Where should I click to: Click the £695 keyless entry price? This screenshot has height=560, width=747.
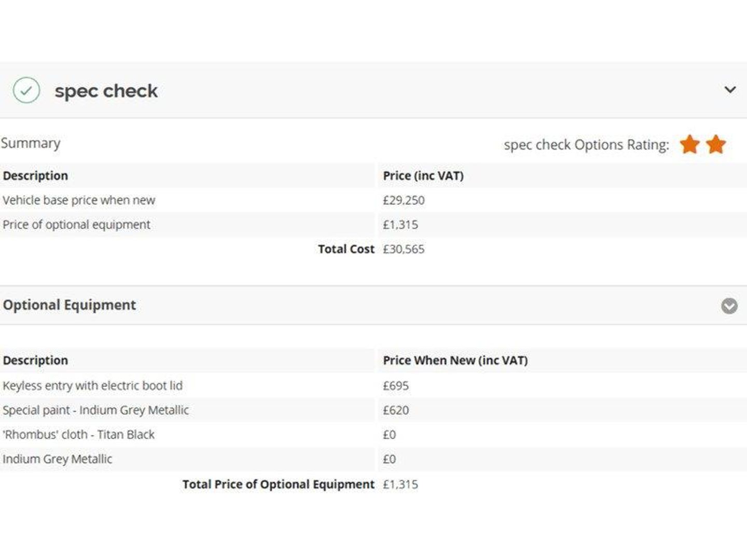click(396, 386)
